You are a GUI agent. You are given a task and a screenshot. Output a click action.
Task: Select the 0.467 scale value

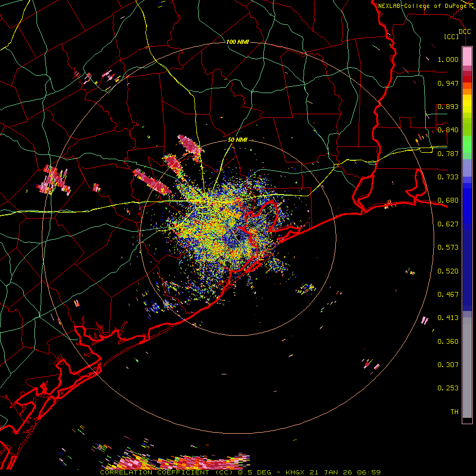point(448,295)
